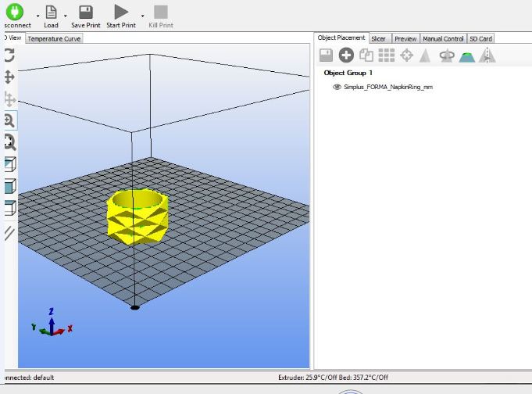Screen dimensions: 532x394
Task: Select the Move viewpoint arrows tool
Action: click(9, 77)
